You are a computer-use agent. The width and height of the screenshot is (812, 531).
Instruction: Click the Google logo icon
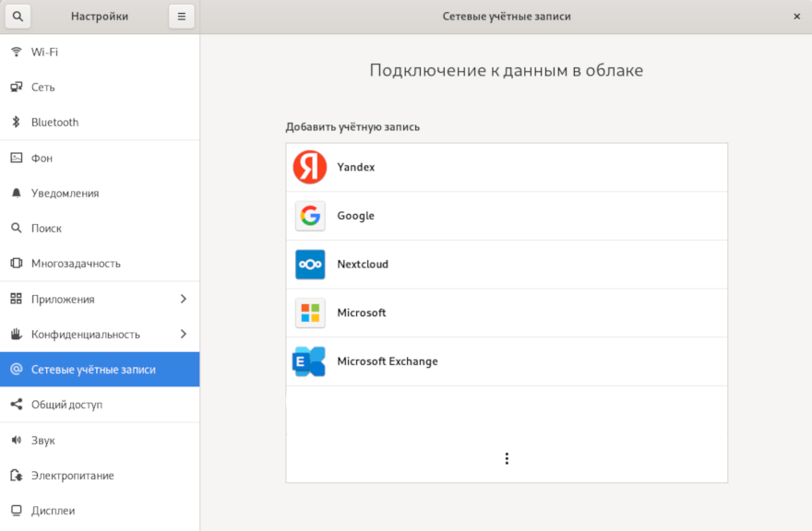pyautogui.click(x=310, y=216)
